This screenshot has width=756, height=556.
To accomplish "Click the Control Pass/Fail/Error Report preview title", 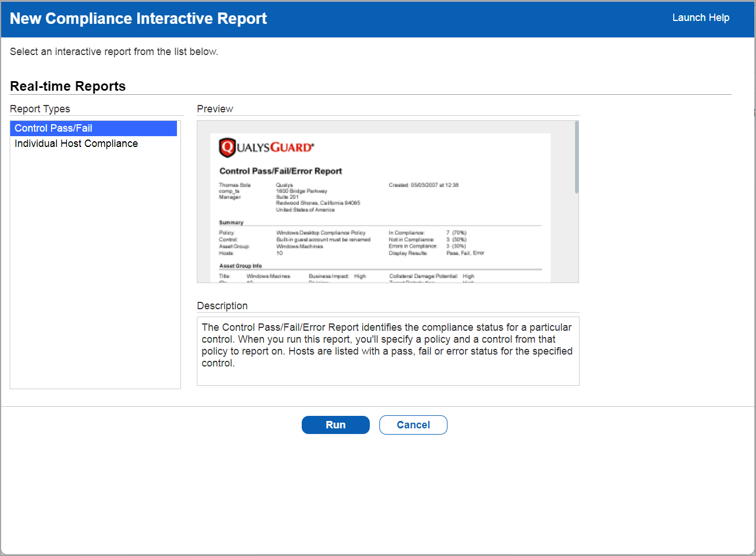I will point(281,171).
